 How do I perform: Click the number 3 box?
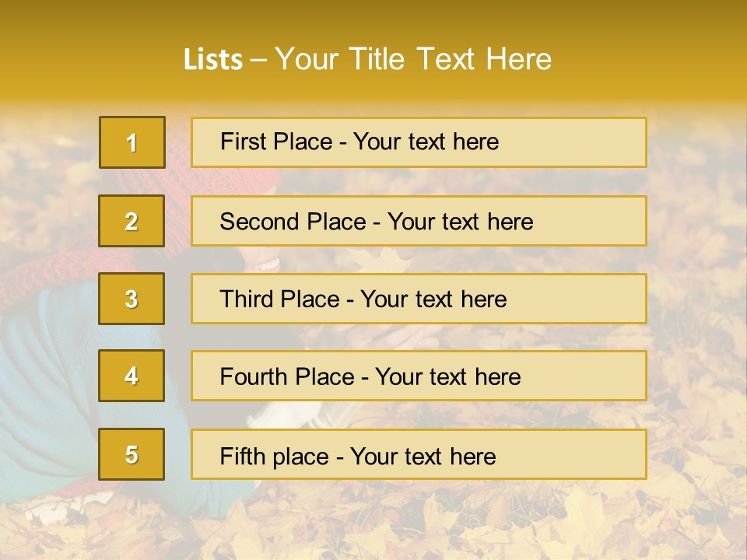pyautogui.click(x=132, y=299)
